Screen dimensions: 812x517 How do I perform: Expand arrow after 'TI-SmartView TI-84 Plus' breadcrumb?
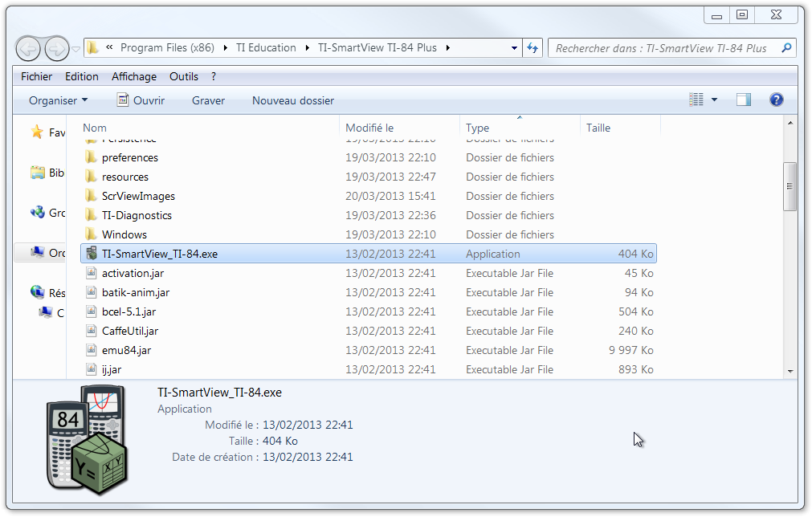[448, 48]
